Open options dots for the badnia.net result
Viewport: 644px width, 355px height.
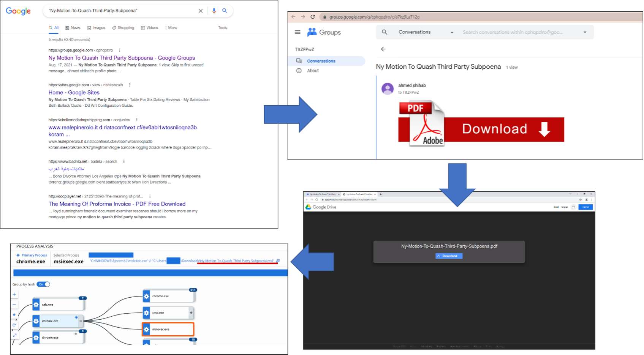point(124,161)
